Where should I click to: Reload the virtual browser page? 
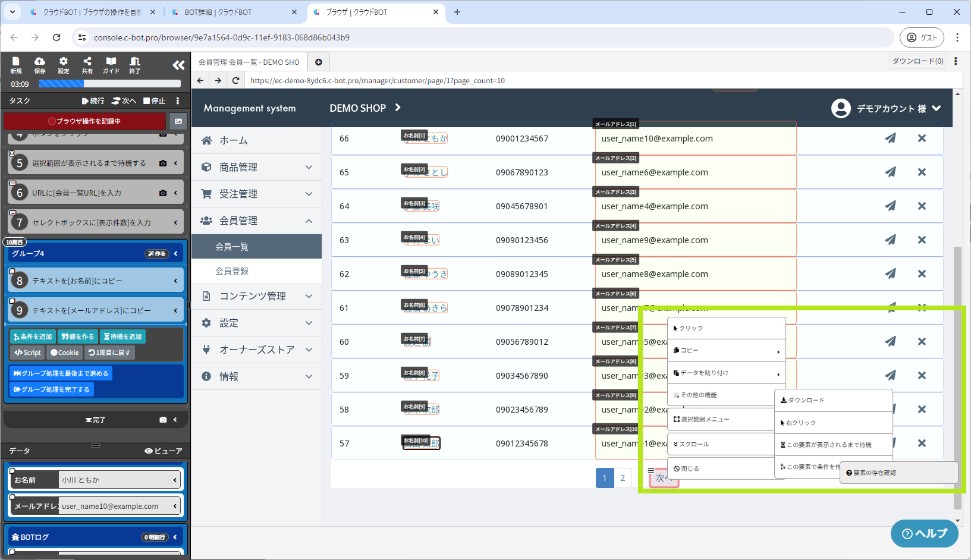pyautogui.click(x=236, y=81)
